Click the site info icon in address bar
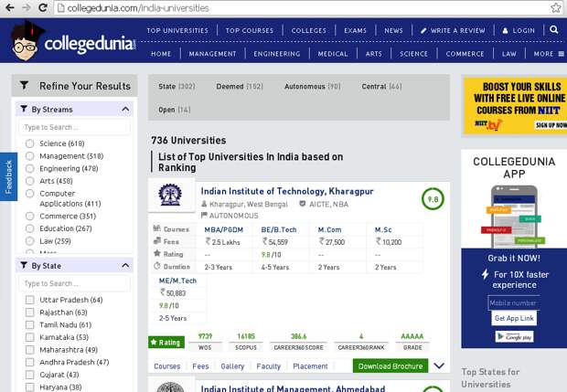The width and height of the screenshot is (567, 392). click(x=61, y=8)
